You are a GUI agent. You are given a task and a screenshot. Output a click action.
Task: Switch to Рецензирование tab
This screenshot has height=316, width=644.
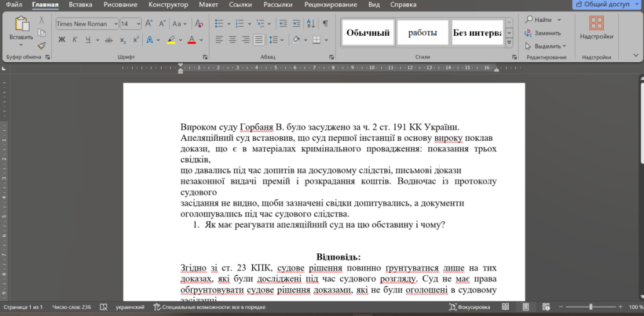(x=330, y=5)
